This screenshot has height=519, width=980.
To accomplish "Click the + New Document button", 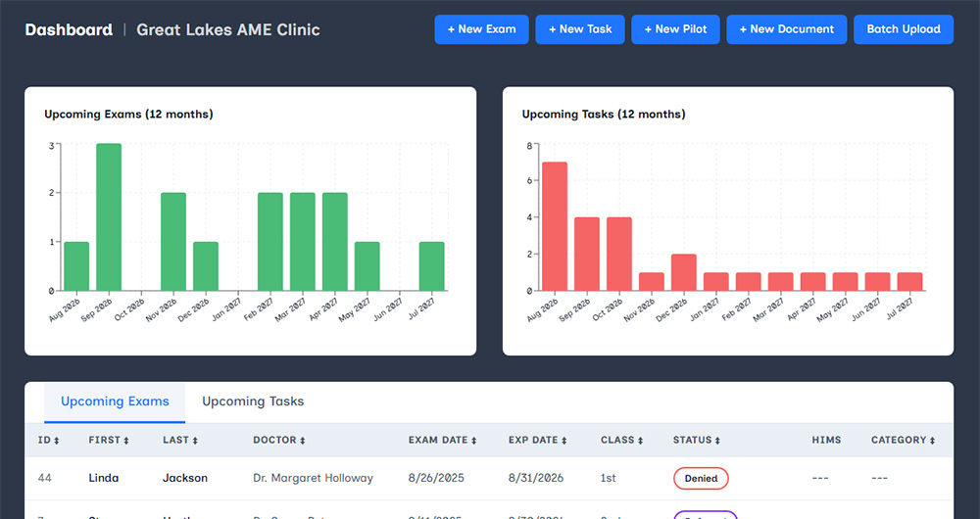I will tap(786, 29).
